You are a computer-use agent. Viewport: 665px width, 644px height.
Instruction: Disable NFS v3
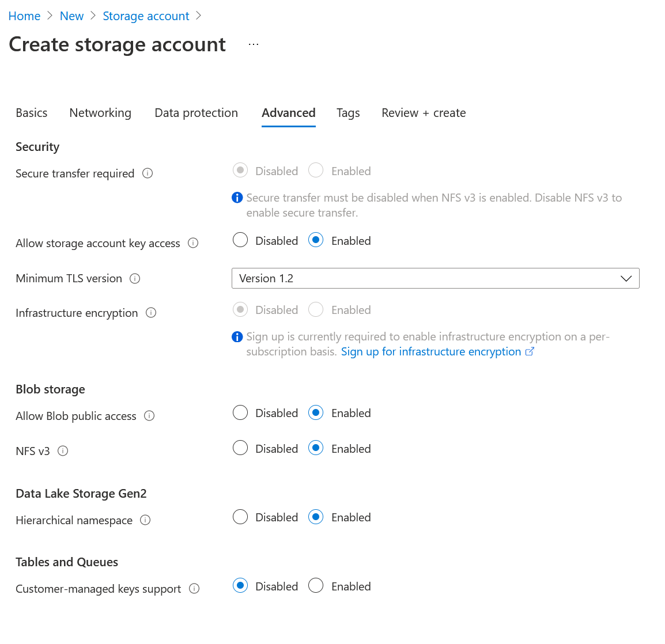[x=240, y=448]
